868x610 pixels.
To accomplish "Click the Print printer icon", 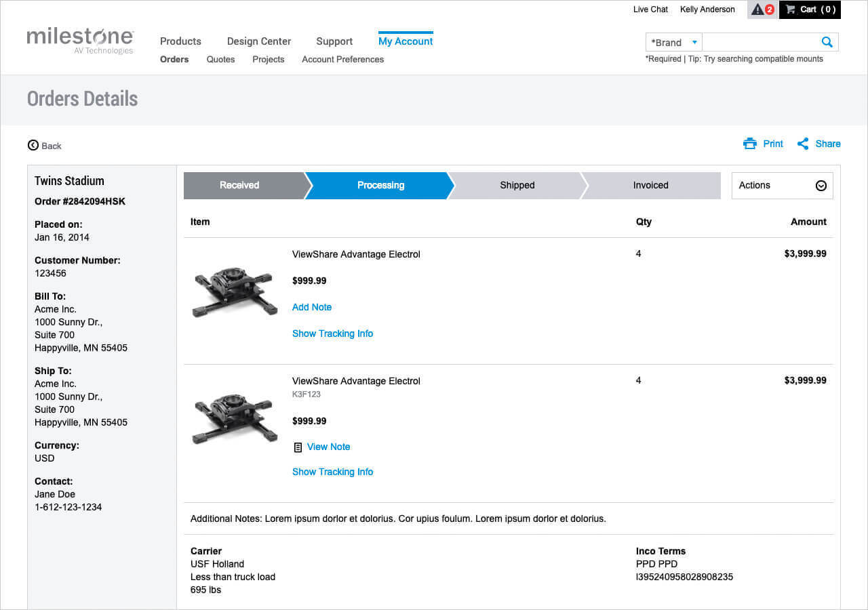I will click(749, 144).
